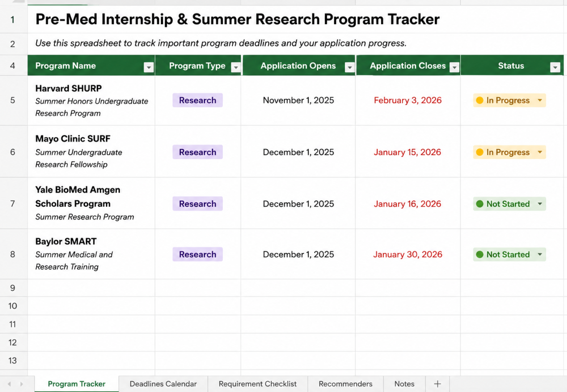
Task: Click the next sheet tabs arrow
Action: 22,384
